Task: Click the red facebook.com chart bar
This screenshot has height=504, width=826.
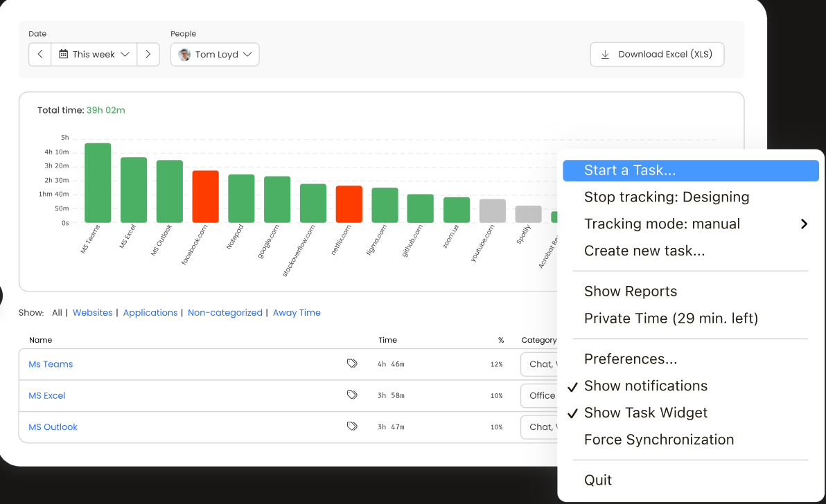Action: pyautogui.click(x=205, y=197)
